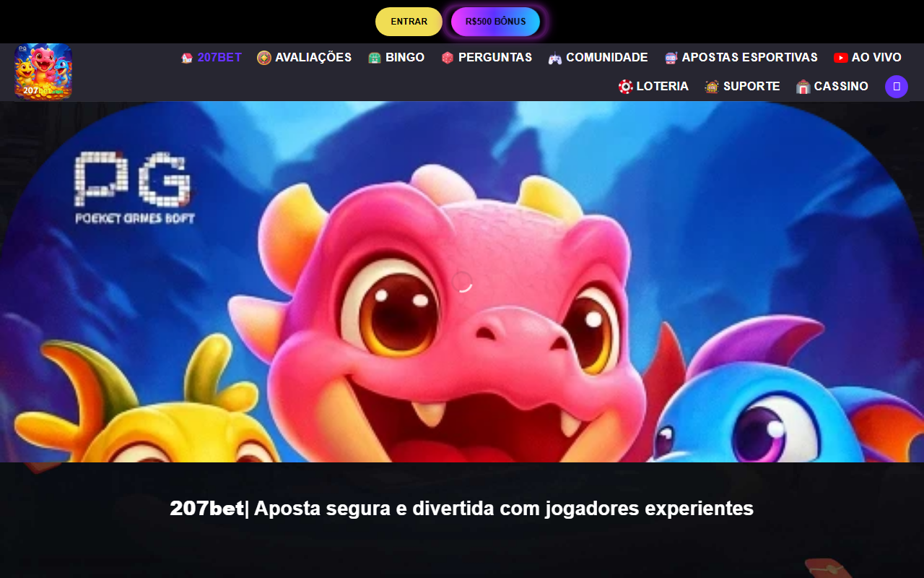Click the icon beside APOSTAS ESPORTIVAS
This screenshot has height=578, width=924.
click(671, 58)
